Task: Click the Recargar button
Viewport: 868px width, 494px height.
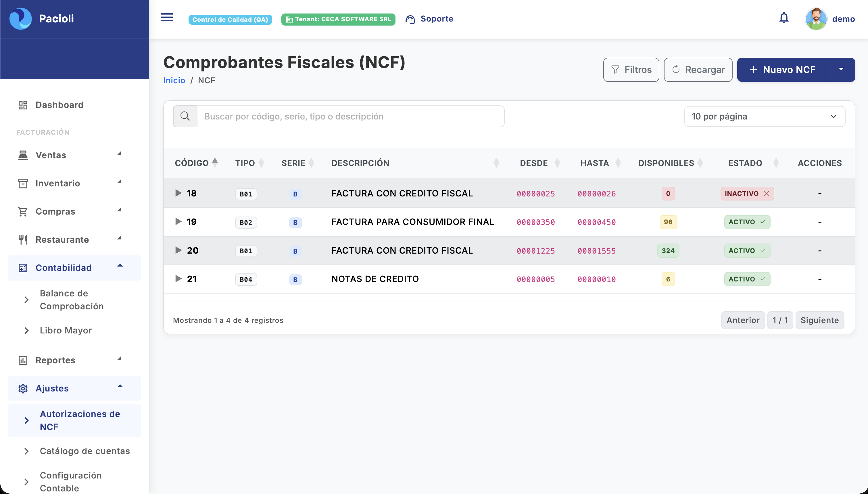Action: tap(698, 70)
